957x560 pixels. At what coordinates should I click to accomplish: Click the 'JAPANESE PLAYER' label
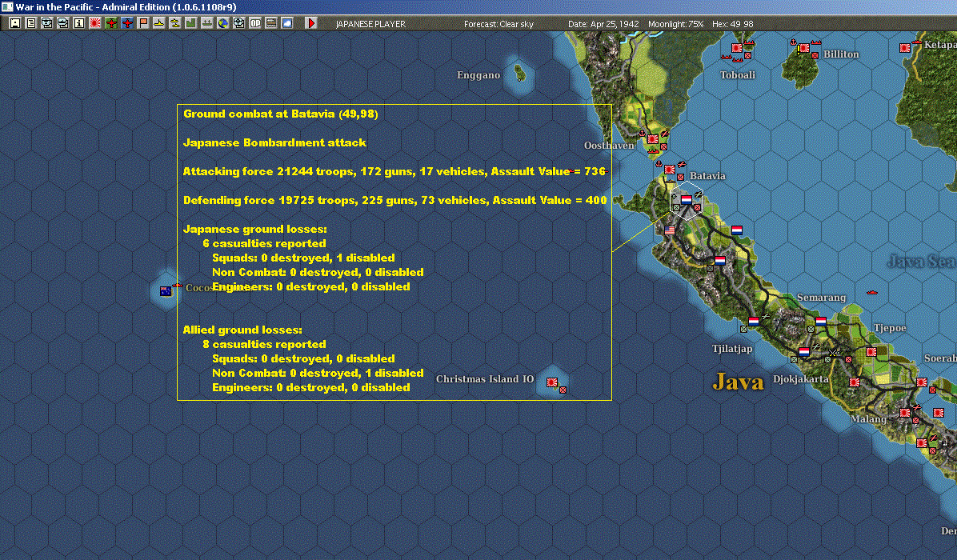pyautogui.click(x=370, y=24)
